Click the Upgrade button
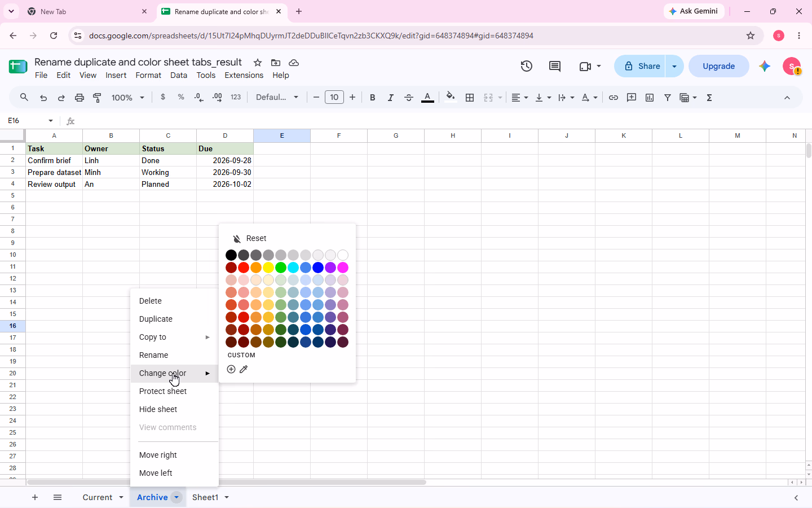This screenshot has width=812, height=508. 719,66
